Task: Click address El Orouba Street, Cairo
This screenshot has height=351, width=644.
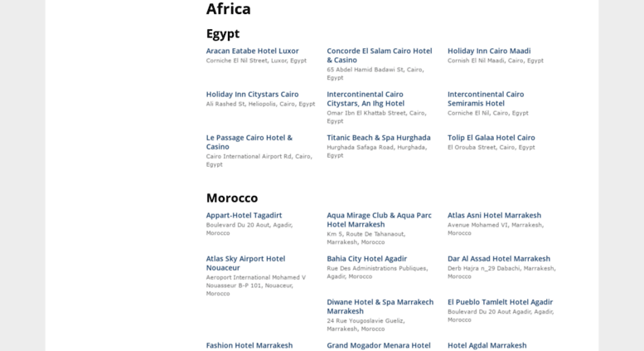Action: click(x=491, y=148)
